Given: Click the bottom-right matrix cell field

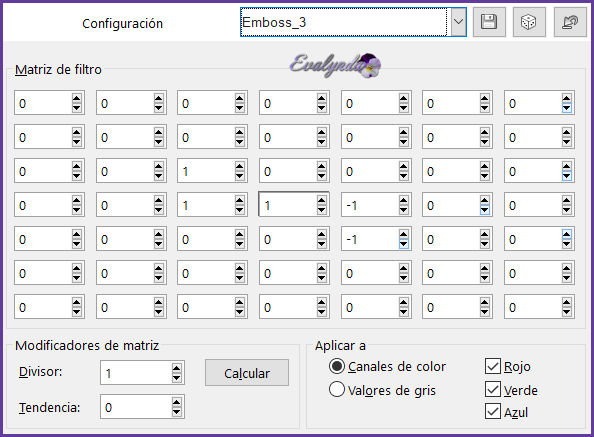Looking at the screenshot, I should click(x=533, y=307).
